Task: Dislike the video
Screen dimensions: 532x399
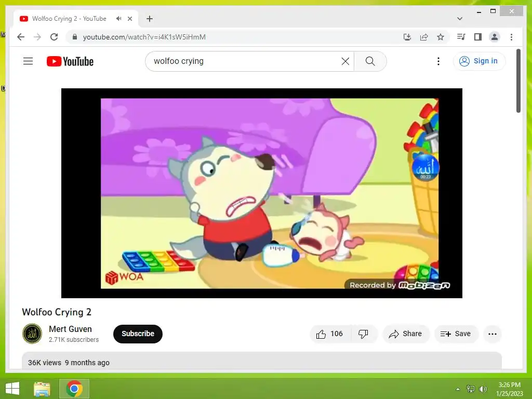Action: (x=363, y=334)
